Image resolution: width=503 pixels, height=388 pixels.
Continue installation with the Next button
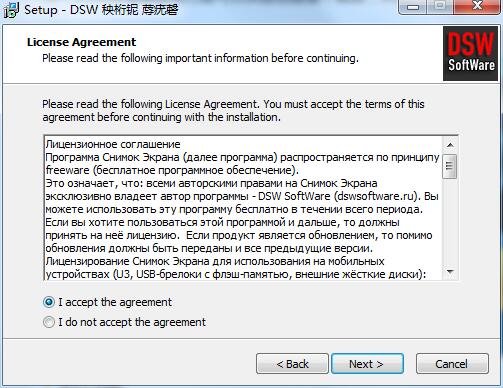coord(367,364)
